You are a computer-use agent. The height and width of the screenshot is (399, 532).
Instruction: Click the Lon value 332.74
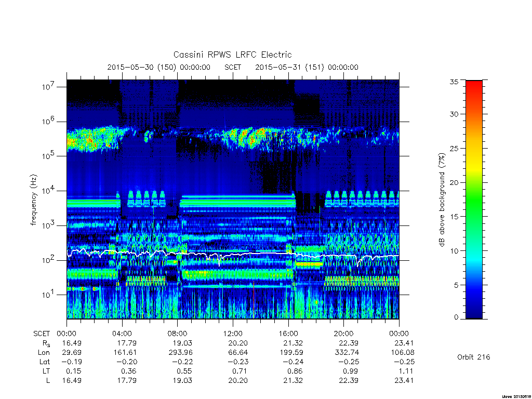[x=347, y=353]
